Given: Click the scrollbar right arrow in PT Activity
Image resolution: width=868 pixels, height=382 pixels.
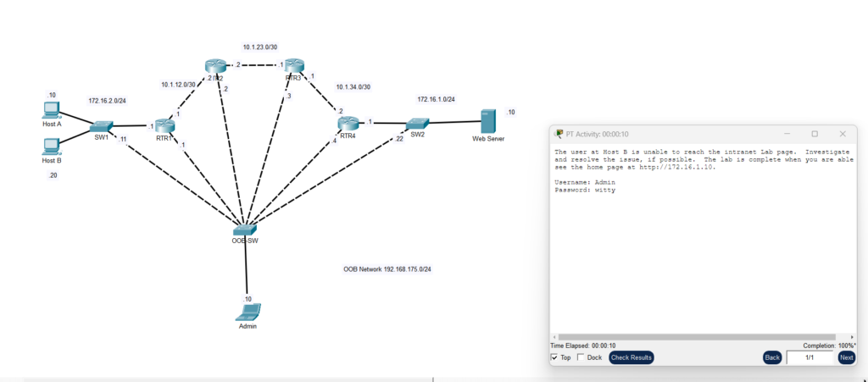Looking at the screenshot, I should [852, 337].
